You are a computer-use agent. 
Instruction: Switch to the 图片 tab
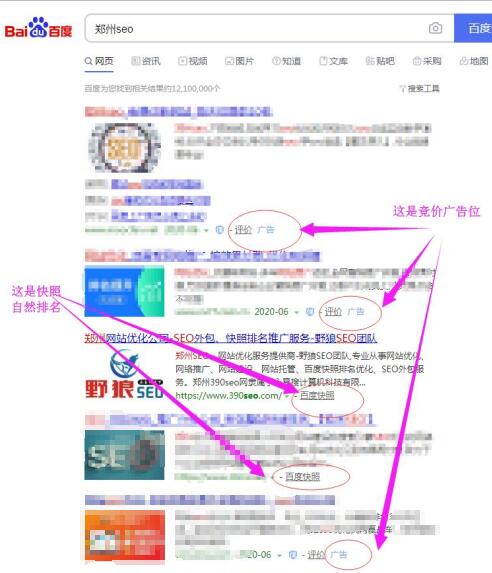coord(239,61)
